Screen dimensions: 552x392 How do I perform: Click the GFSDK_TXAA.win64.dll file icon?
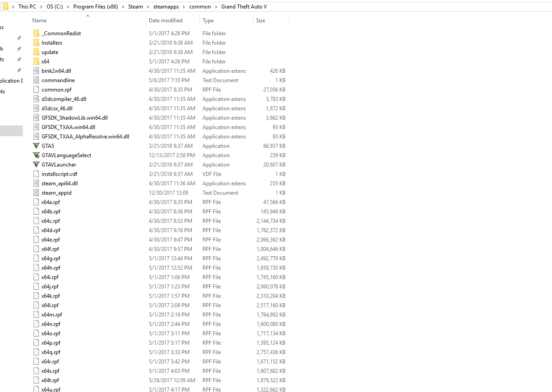(36, 127)
